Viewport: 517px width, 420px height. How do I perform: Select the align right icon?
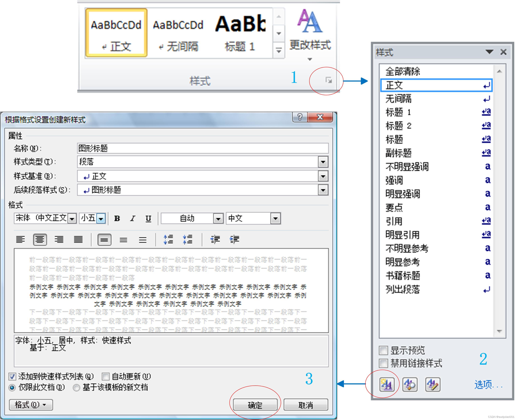click(59, 240)
